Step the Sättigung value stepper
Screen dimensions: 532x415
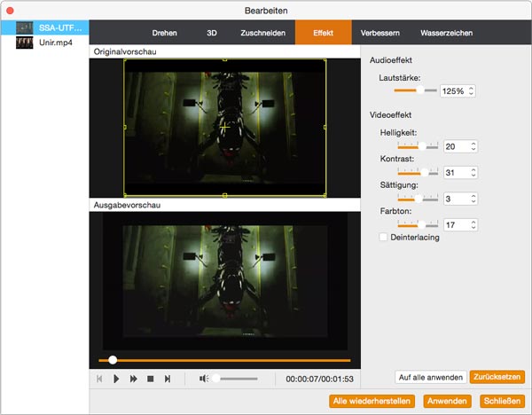[473, 199]
